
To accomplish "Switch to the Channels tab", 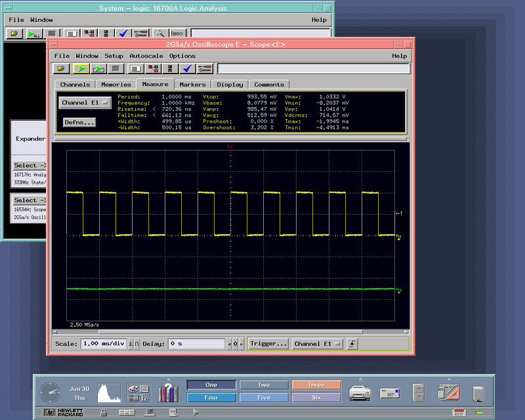I will 75,85.
